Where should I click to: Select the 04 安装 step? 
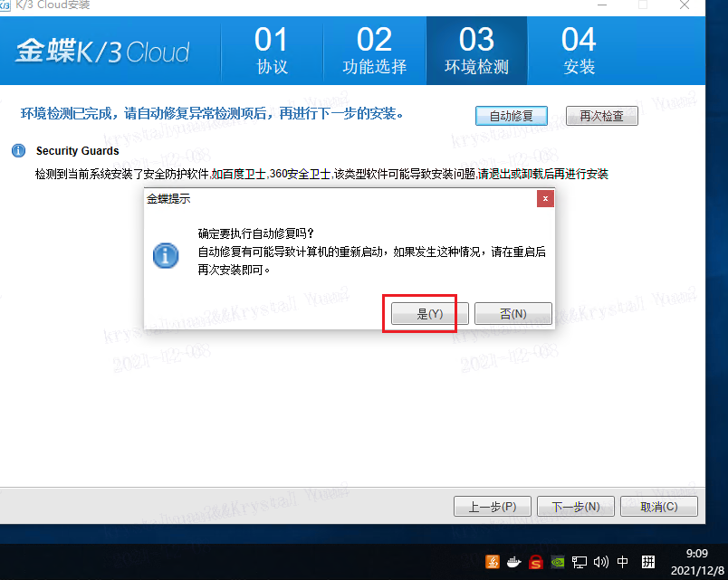pyautogui.click(x=579, y=50)
